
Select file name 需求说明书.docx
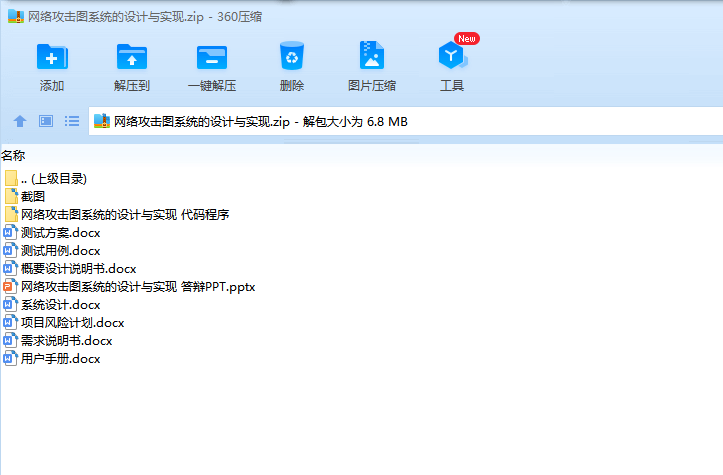coord(66,340)
